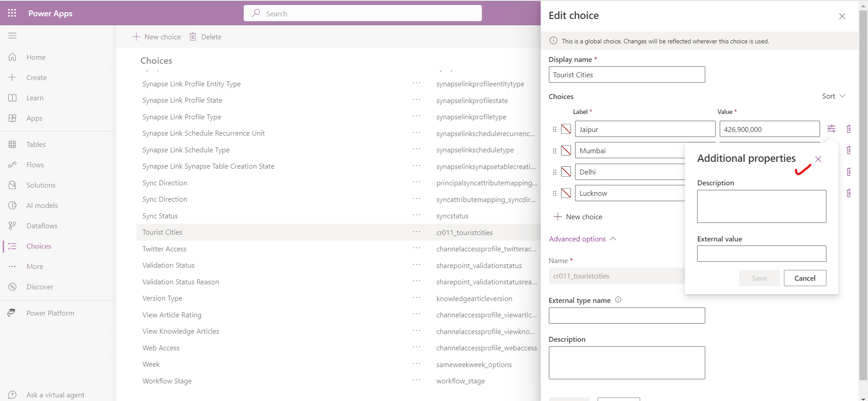Open color swatch for Delhi choice
Viewport: 868px width, 401px height.
coord(566,172)
